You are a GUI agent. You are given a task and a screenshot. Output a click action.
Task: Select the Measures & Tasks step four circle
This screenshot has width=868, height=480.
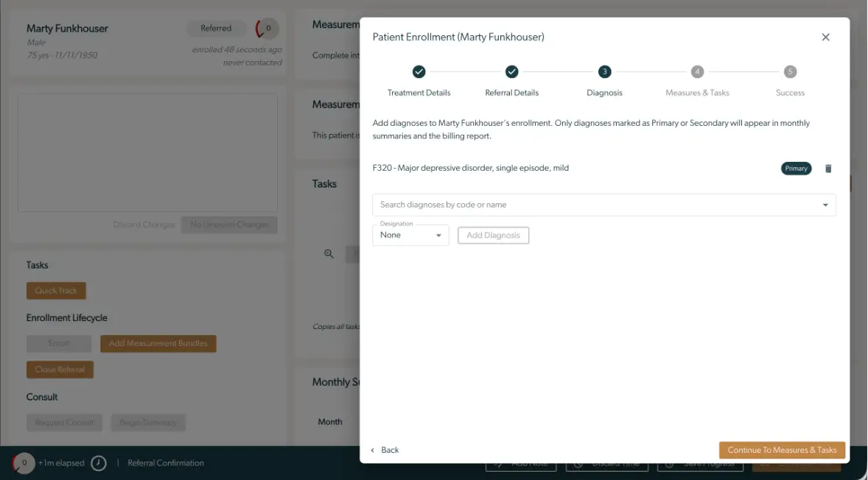pyautogui.click(x=696, y=72)
